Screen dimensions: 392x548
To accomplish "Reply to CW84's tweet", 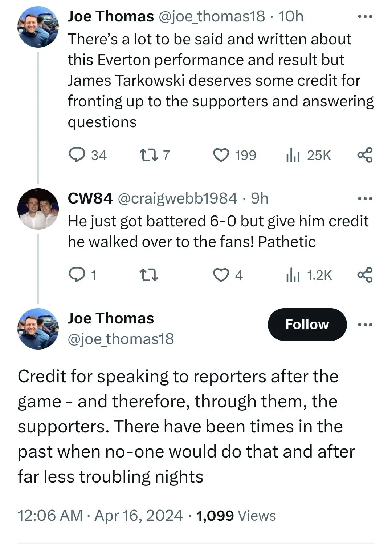I will pyautogui.click(x=77, y=275).
